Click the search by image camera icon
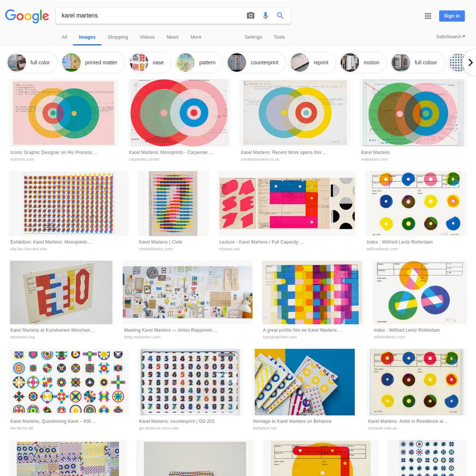Viewport: 476px width, 476px height. click(250, 16)
